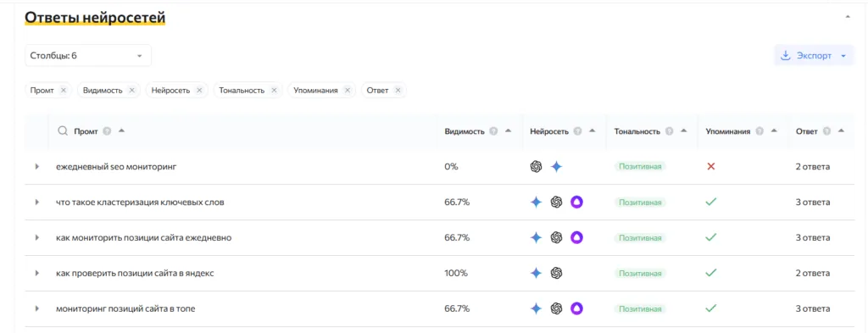
Task: Remove the Упоминания column chip
Action: [347, 90]
